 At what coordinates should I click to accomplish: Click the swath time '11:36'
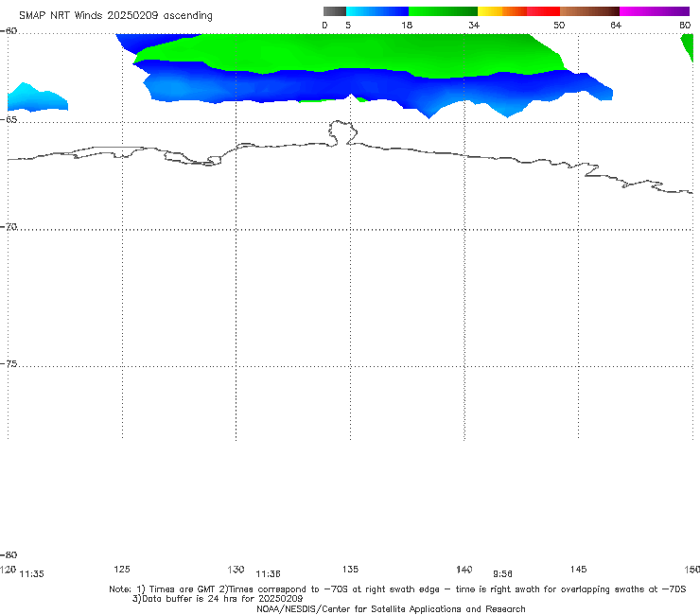[268, 574]
